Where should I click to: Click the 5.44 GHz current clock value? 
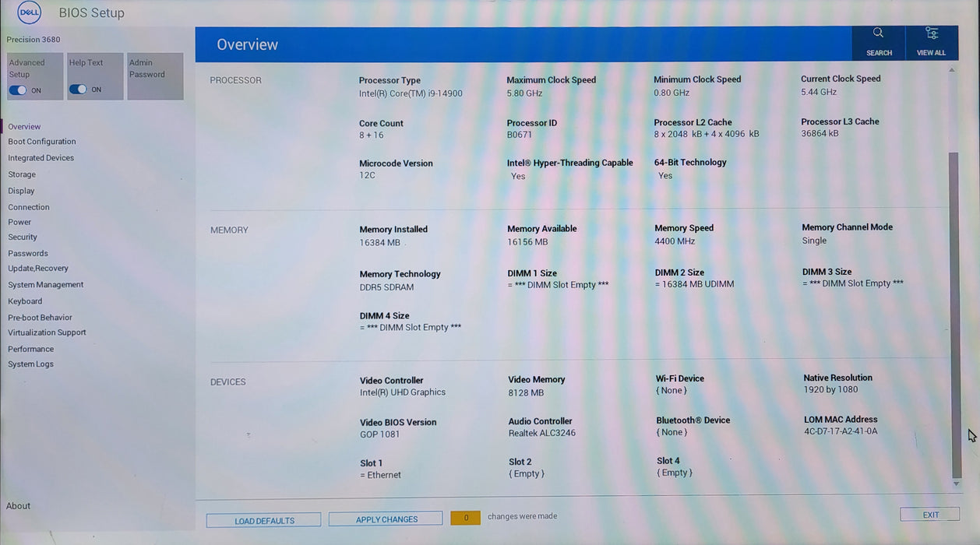819,92
